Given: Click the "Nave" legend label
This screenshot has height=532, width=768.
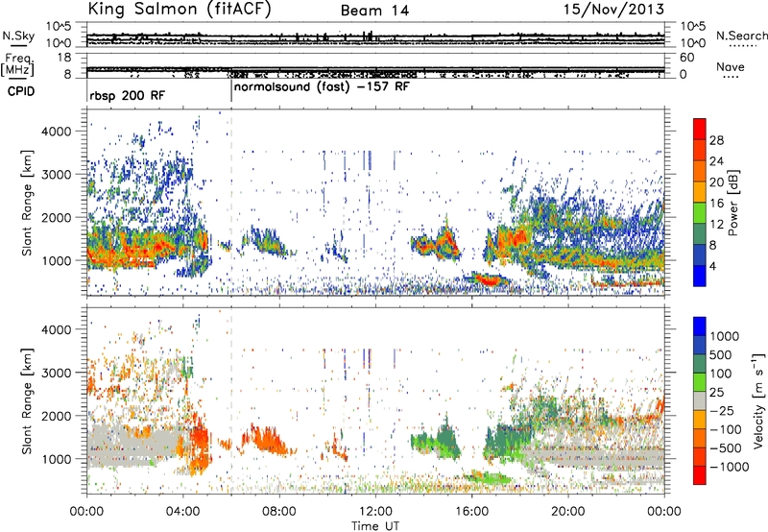Looking at the screenshot, I should [731, 66].
